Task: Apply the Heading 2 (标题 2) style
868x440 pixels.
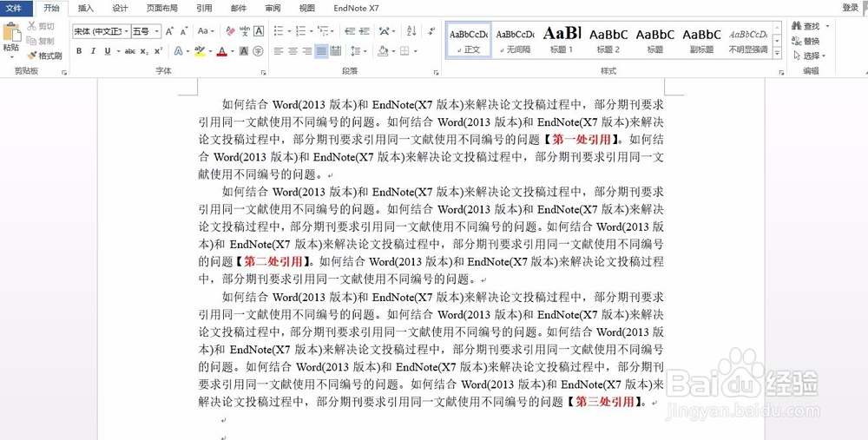Action: 608,40
